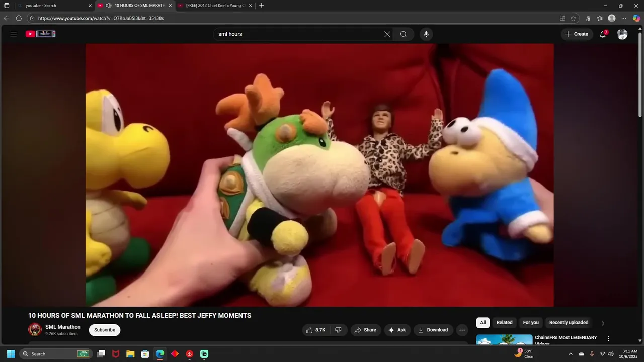The width and height of the screenshot is (644, 362).
Task: Add this page to favorites star
Action: point(573,18)
